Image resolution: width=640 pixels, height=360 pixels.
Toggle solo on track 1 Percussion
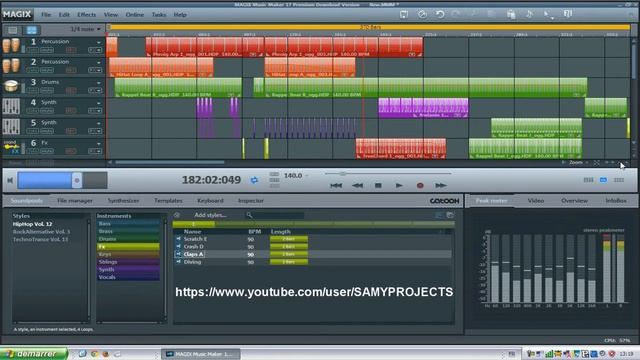(33, 50)
